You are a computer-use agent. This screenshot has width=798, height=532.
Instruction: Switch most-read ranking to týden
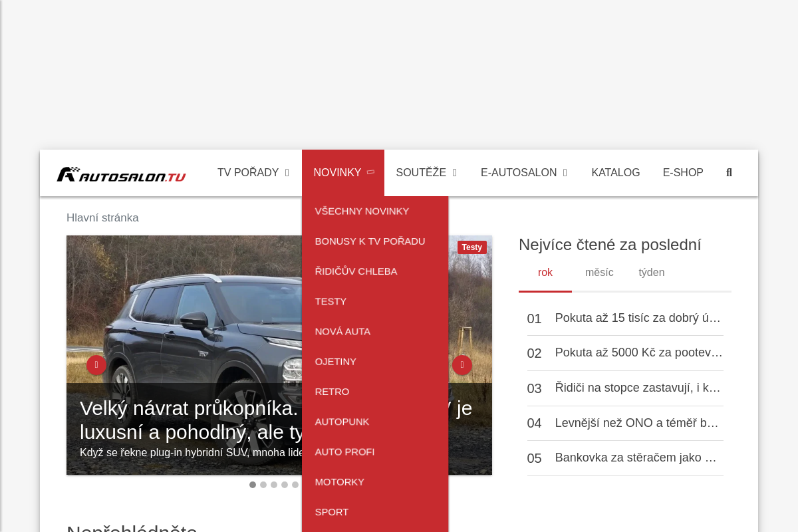[651, 273]
